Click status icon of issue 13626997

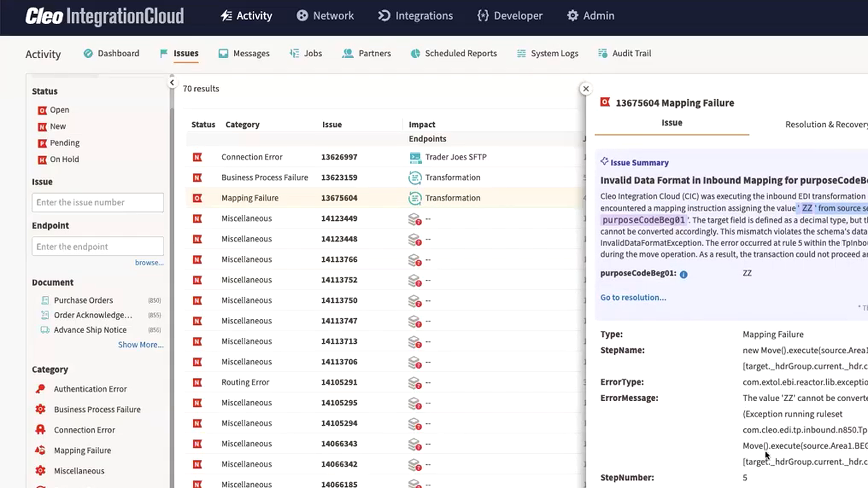point(197,157)
